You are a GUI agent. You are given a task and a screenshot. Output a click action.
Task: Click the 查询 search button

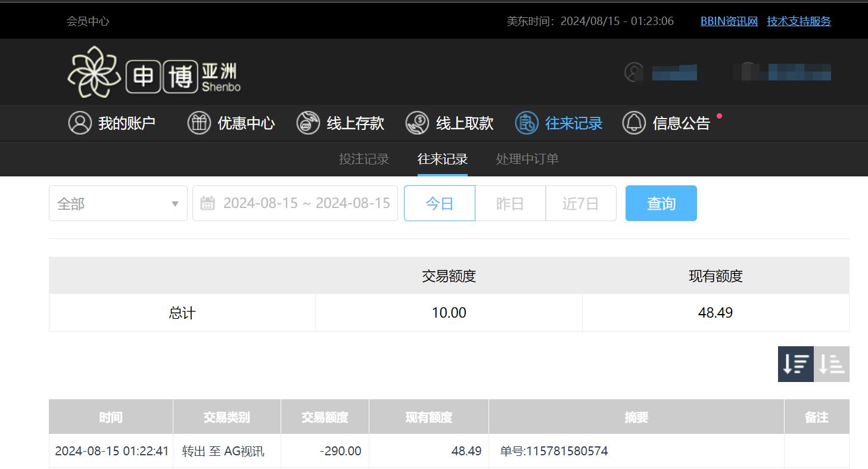click(x=661, y=203)
